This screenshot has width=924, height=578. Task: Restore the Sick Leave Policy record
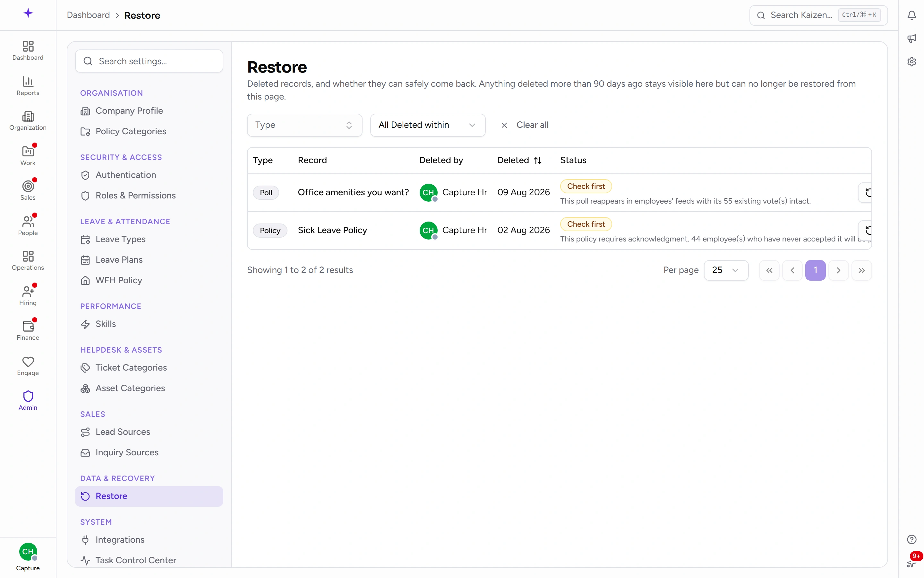pos(866,231)
